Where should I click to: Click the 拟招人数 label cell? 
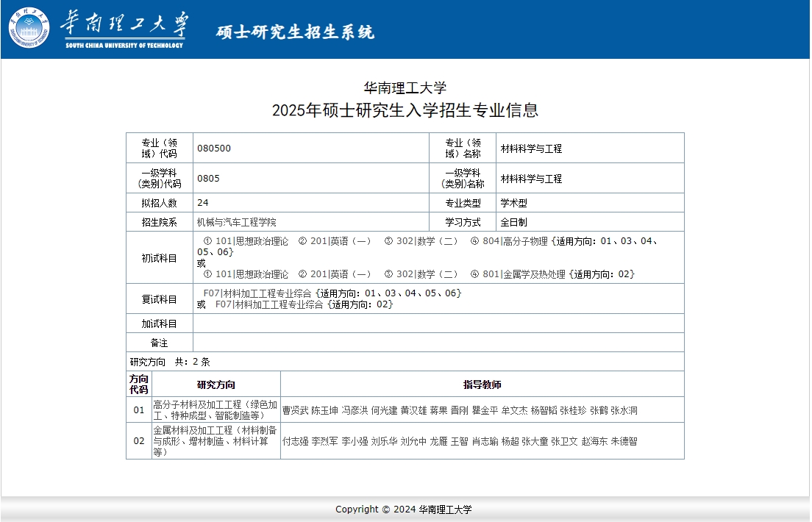coord(159,203)
